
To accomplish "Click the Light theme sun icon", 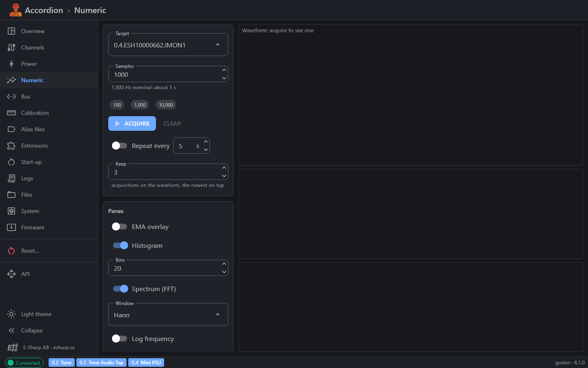I will tap(11, 314).
